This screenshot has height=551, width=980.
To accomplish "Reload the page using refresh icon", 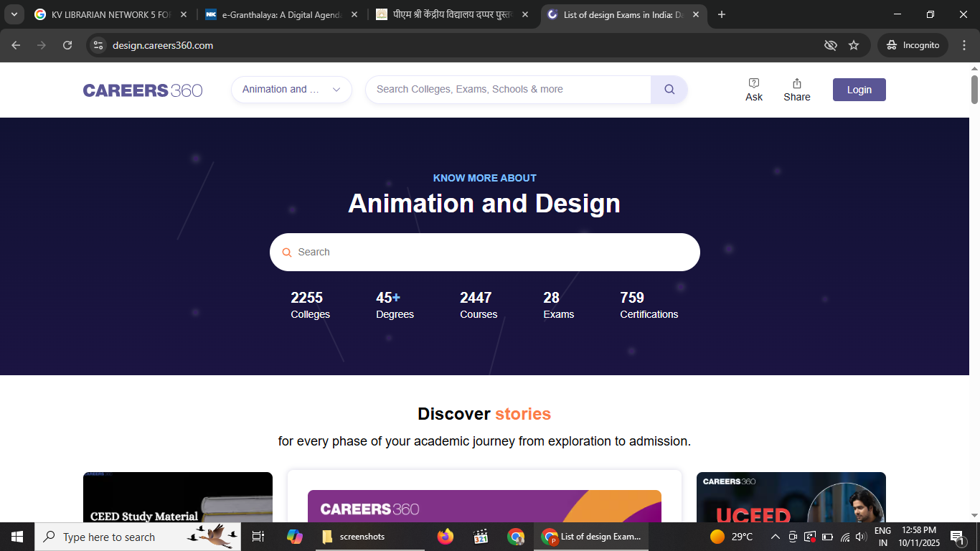I will (x=67, y=45).
